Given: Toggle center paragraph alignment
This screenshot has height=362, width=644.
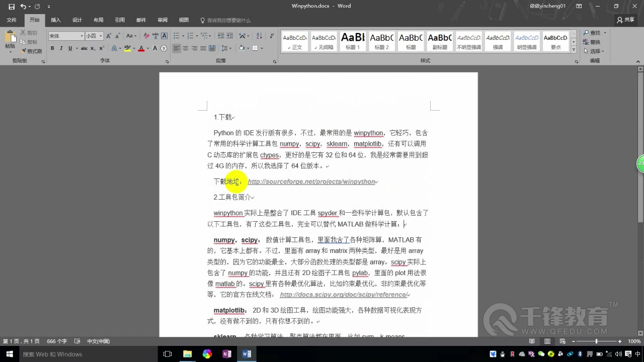Looking at the screenshot, I should tap(185, 48).
